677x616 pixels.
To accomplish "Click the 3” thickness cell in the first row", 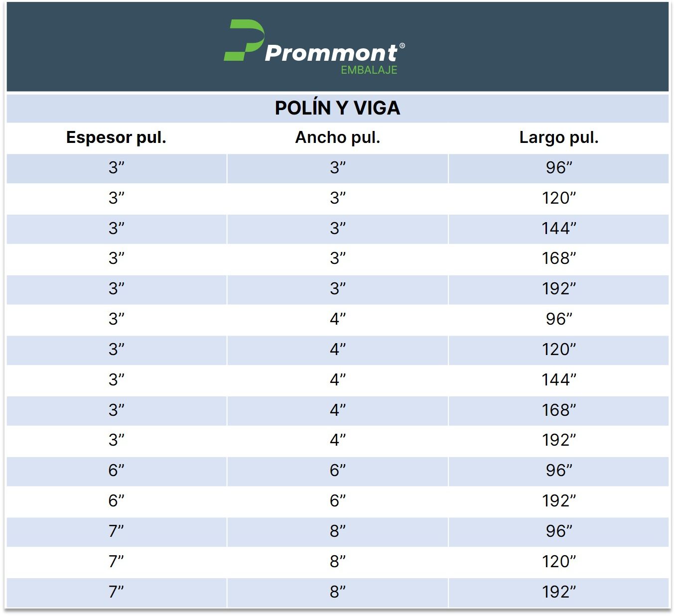I will 116,168.
